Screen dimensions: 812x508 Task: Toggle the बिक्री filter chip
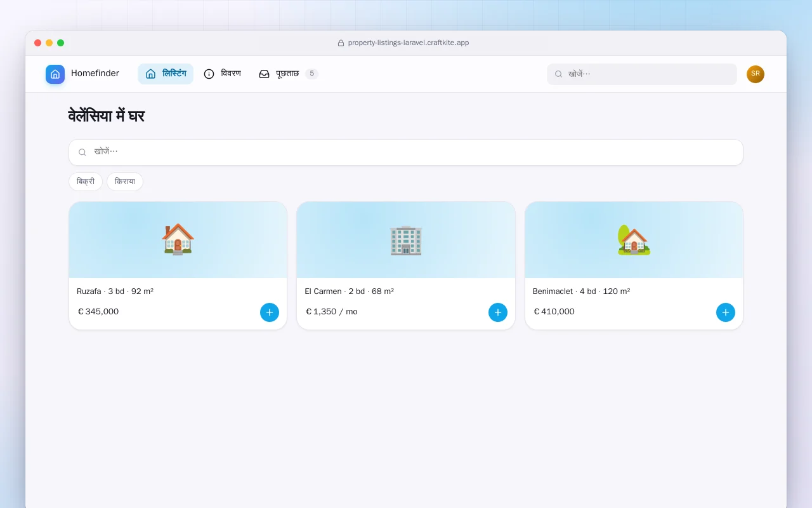click(x=86, y=182)
